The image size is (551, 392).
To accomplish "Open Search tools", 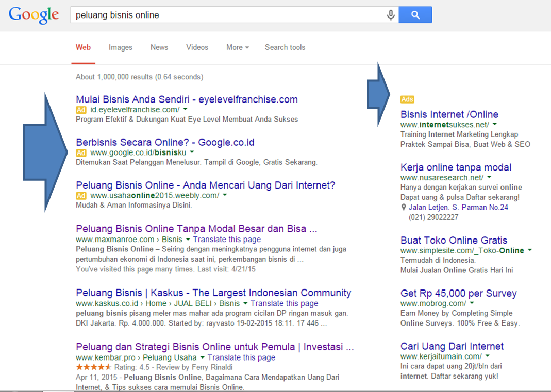I will tap(285, 47).
